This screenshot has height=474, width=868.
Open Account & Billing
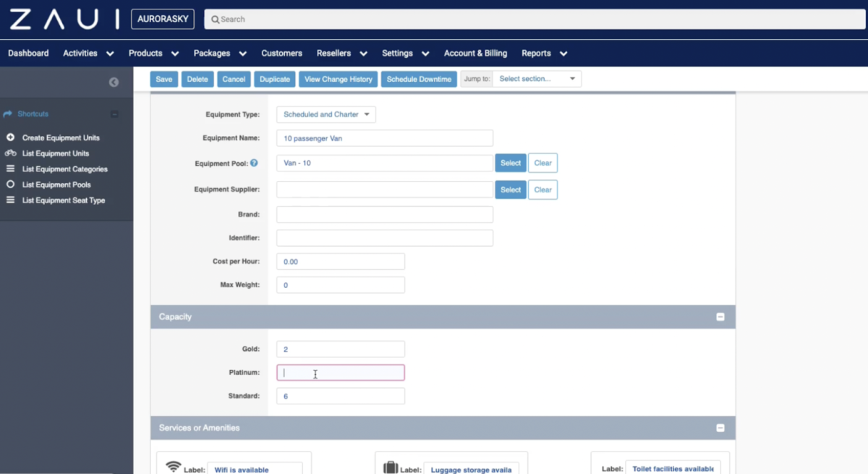(x=475, y=54)
